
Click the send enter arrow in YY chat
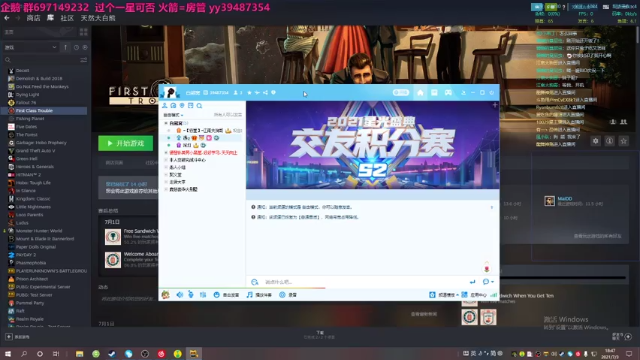coord(473,282)
